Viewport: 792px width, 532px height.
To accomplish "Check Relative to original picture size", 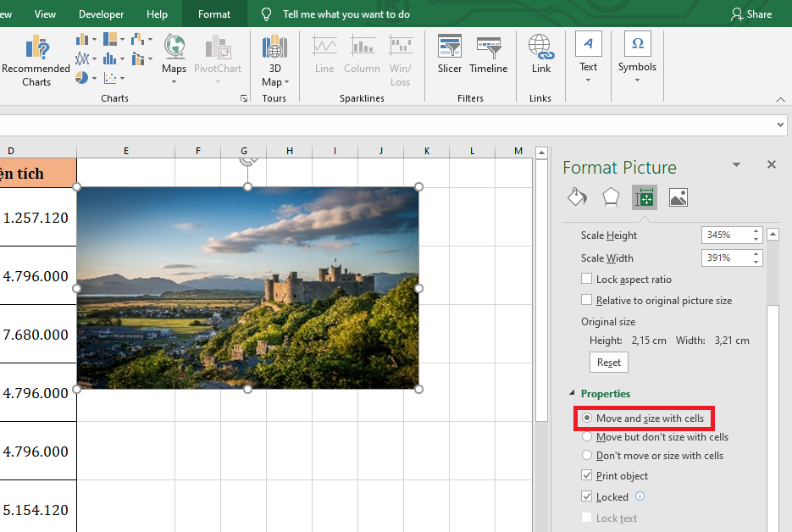I will coord(587,300).
